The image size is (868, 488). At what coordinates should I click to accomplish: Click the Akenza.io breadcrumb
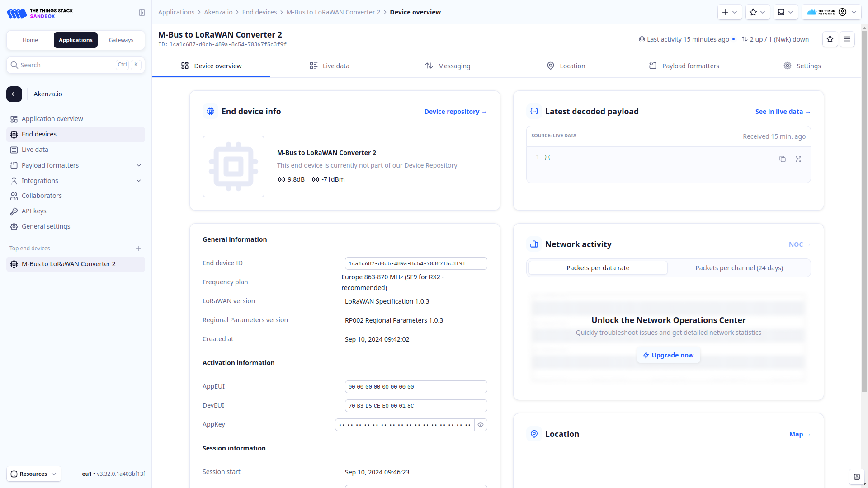tap(218, 12)
